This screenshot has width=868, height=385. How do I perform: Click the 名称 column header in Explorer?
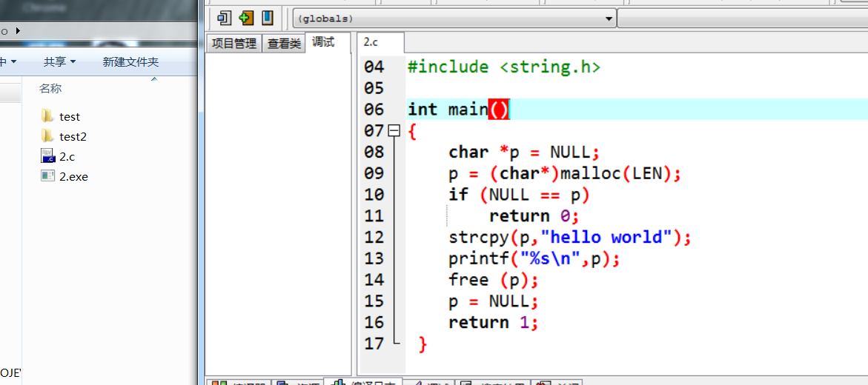pos(50,88)
